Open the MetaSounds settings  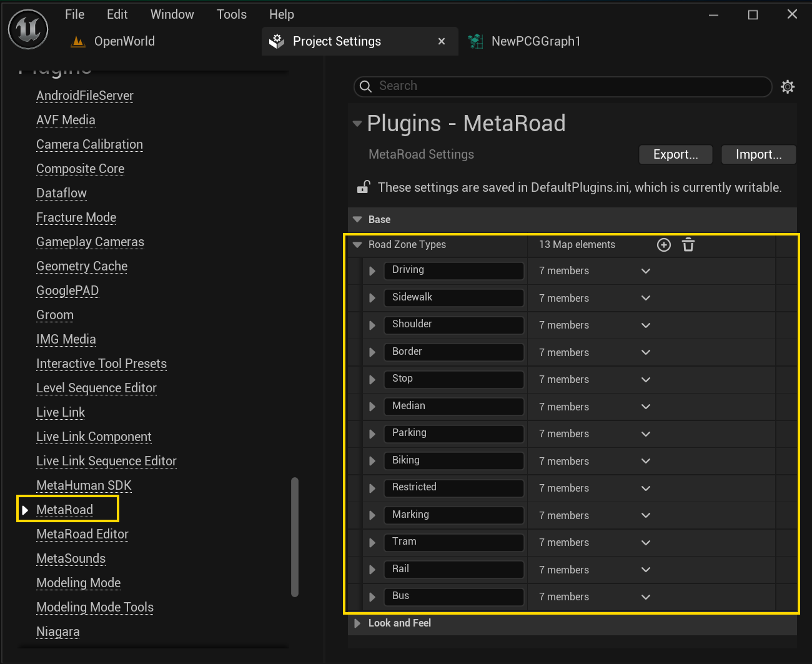click(x=71, y=558)
